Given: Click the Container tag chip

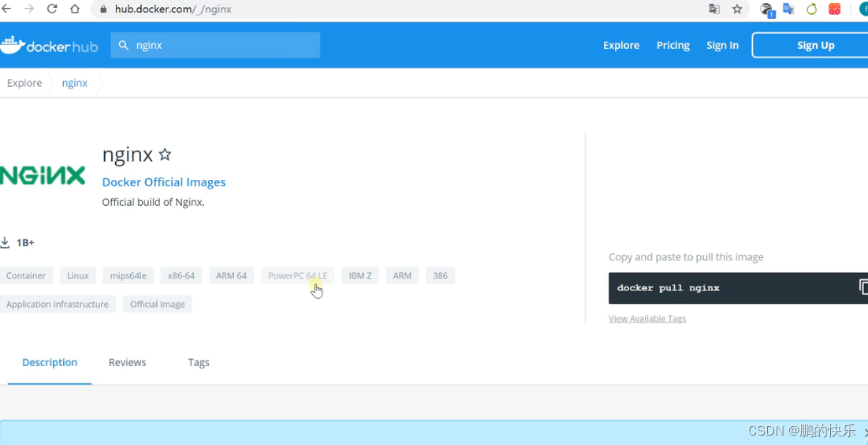Looking at the screenshot, I should point(26,275).
